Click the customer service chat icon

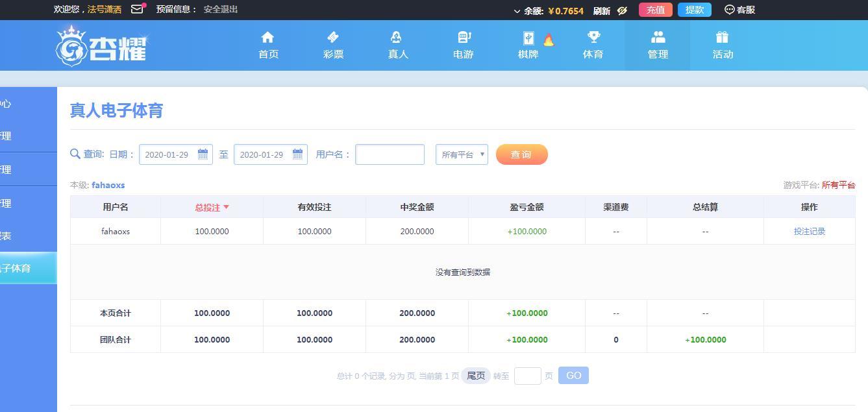point(729,10)
